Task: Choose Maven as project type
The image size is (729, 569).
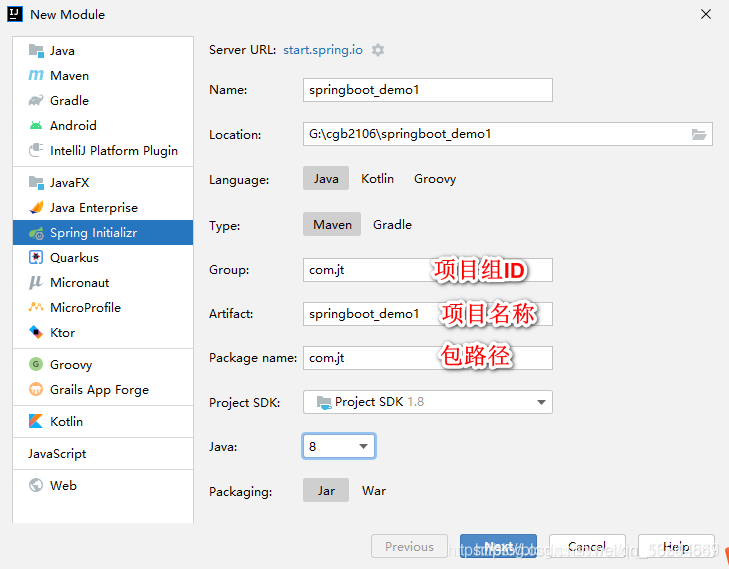Action: coord(332,224)
